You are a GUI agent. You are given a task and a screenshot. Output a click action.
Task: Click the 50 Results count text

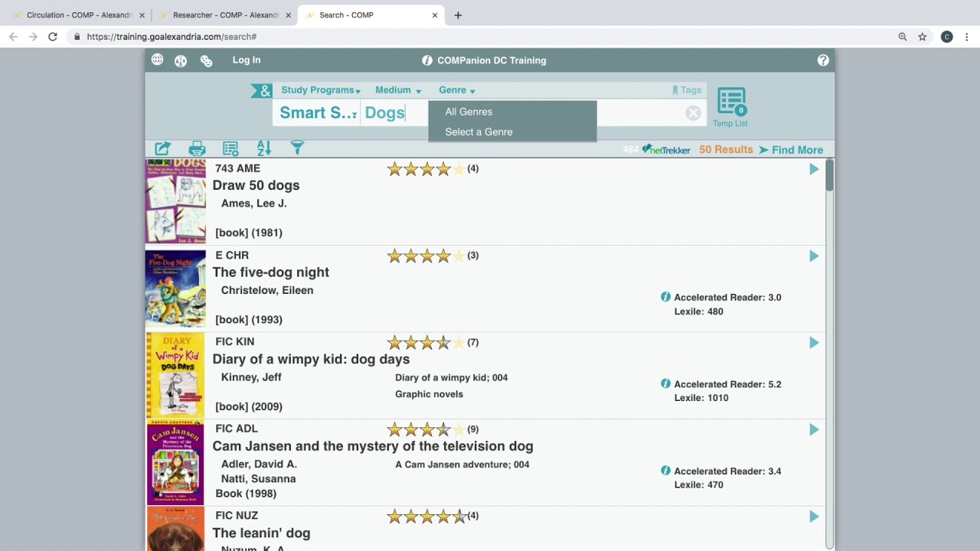pyautogui.click(x=726, y=149)
